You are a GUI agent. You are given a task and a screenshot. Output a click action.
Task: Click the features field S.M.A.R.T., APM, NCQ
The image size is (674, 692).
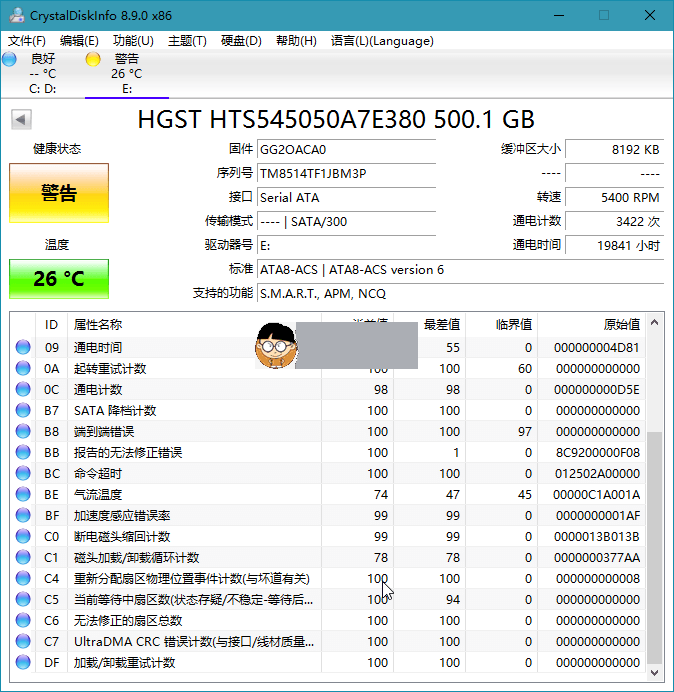click(x=460, y=293)
